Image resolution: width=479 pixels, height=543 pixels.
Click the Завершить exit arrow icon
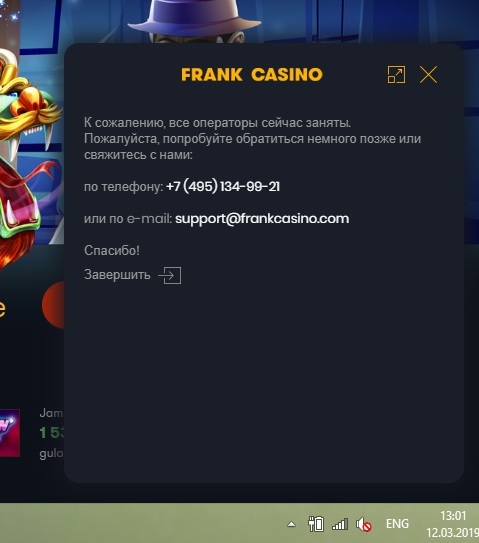point(170,276)
